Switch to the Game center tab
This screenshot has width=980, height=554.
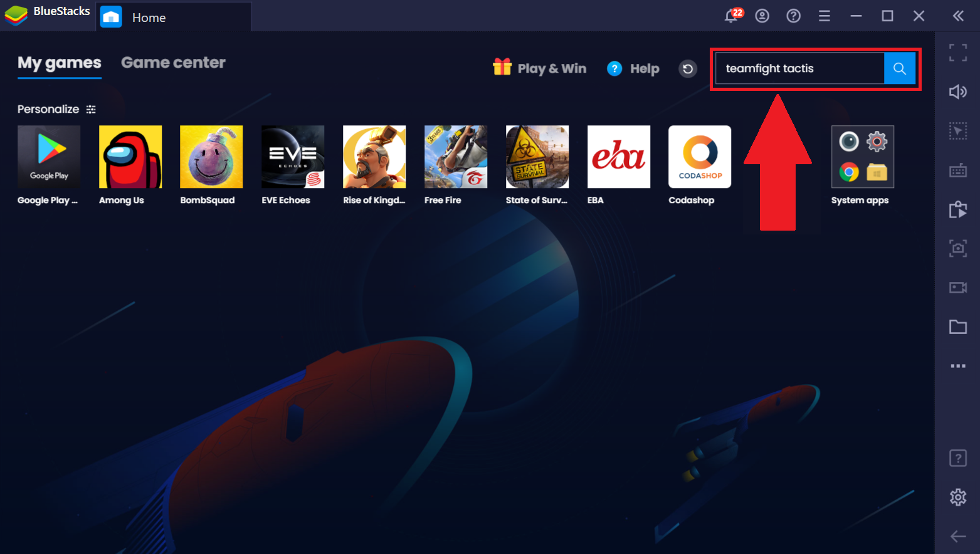click(173, 63)
